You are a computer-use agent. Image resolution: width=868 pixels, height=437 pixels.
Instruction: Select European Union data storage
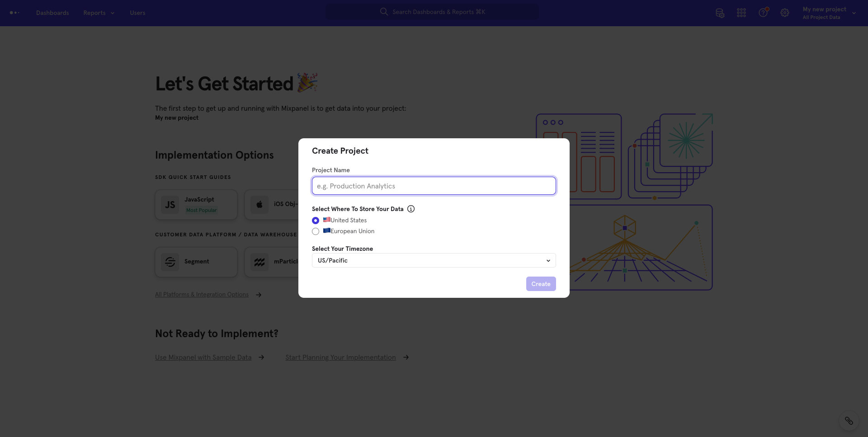[x=315, y=231]
